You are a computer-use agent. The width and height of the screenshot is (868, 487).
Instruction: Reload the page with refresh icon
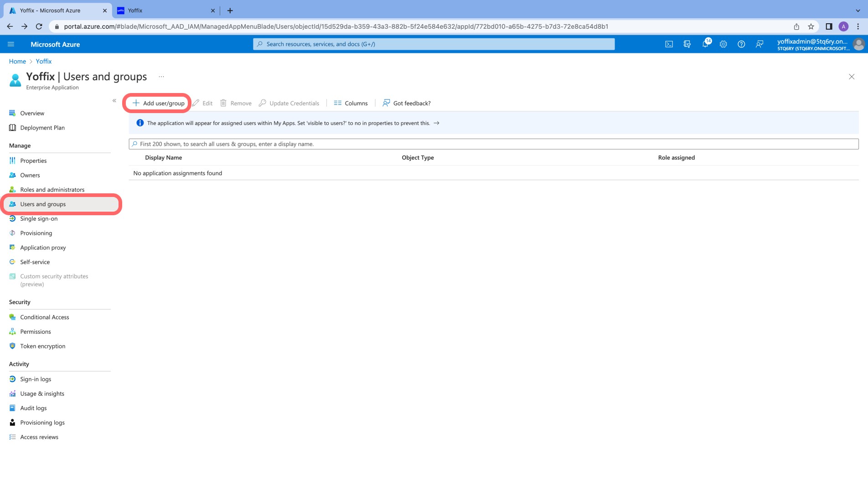39,26
